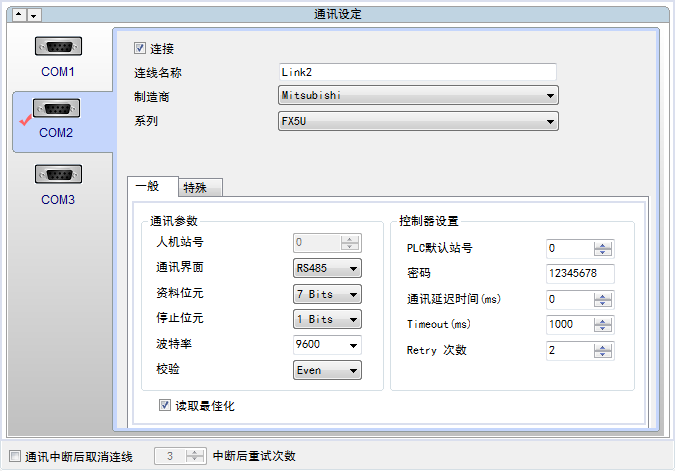Increase the Retry 次数 stepper value

(604, 346)
